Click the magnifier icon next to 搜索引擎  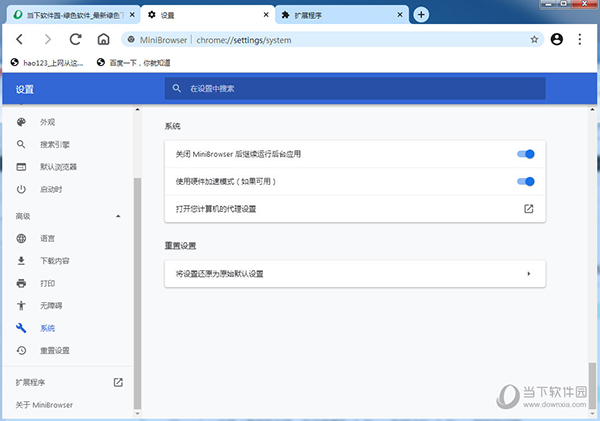pos(21,144)
